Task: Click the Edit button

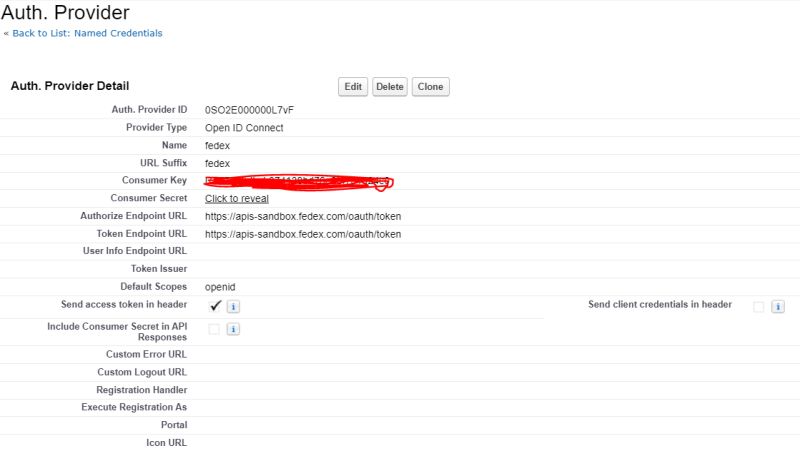Action: (353, 87)
